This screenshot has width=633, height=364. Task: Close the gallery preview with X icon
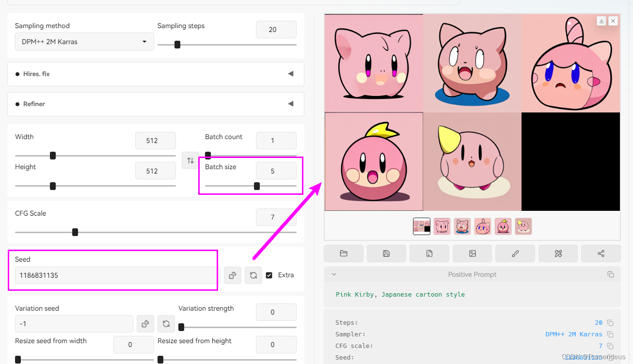point(613,21)
